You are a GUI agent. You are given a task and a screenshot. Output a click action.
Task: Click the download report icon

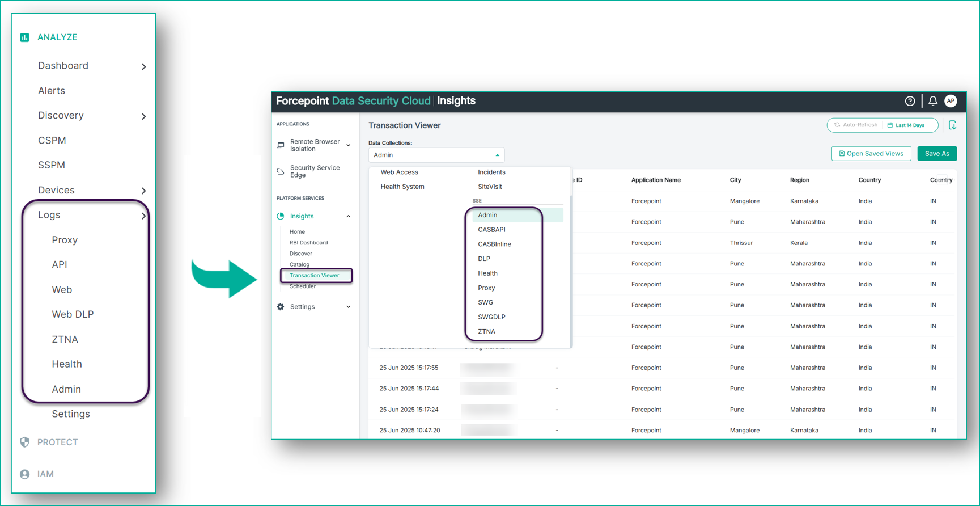tap(953, 125)
